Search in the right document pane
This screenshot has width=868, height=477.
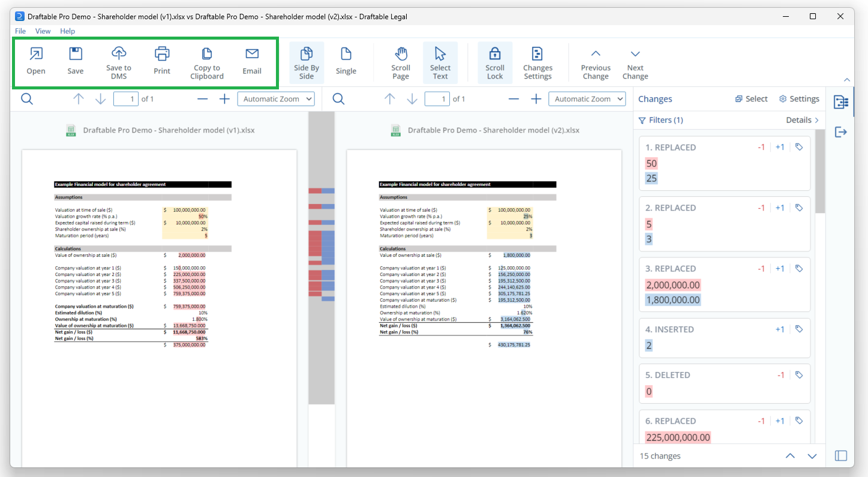pyautogui.click(x=338, y=99)
